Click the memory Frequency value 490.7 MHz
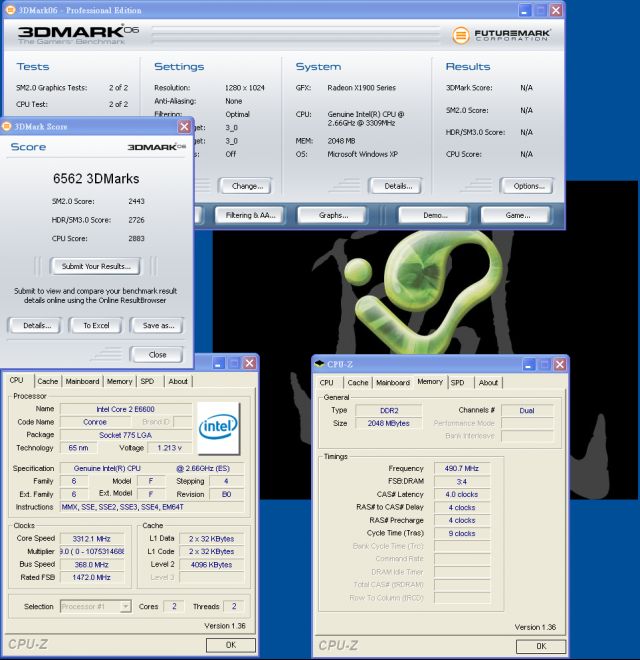 [x=462, y=468]
